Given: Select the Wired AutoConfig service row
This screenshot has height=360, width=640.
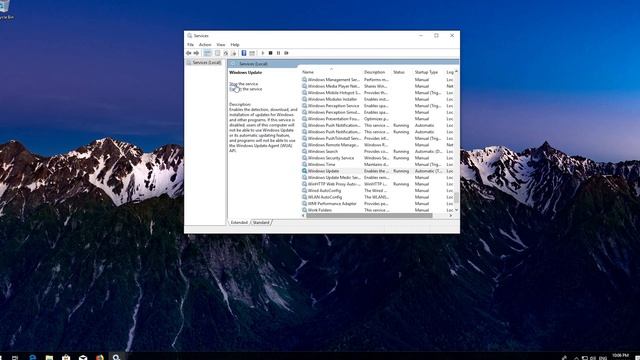Looking at the screenshot, I should coord(378,191).
